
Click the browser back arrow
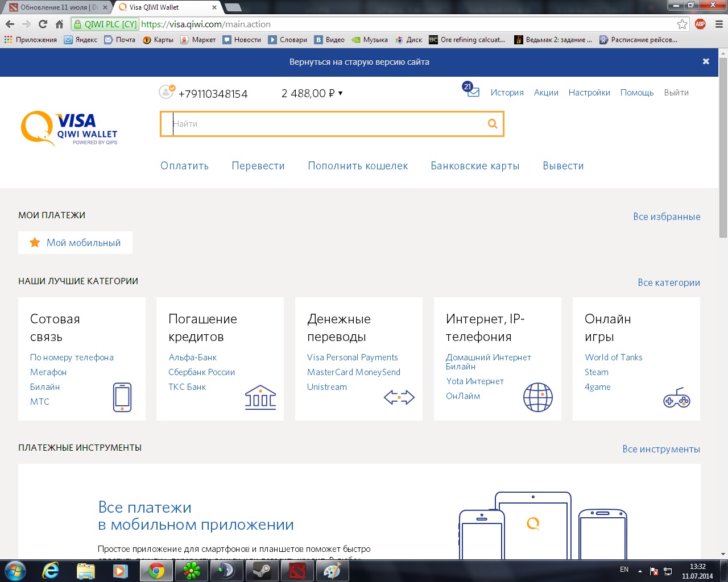click(10, 24)
